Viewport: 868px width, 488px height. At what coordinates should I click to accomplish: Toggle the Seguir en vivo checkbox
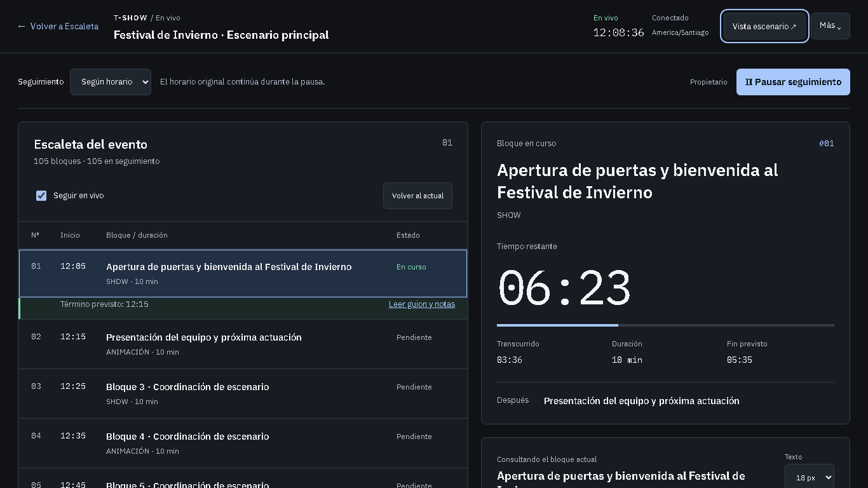pos(41,196)
